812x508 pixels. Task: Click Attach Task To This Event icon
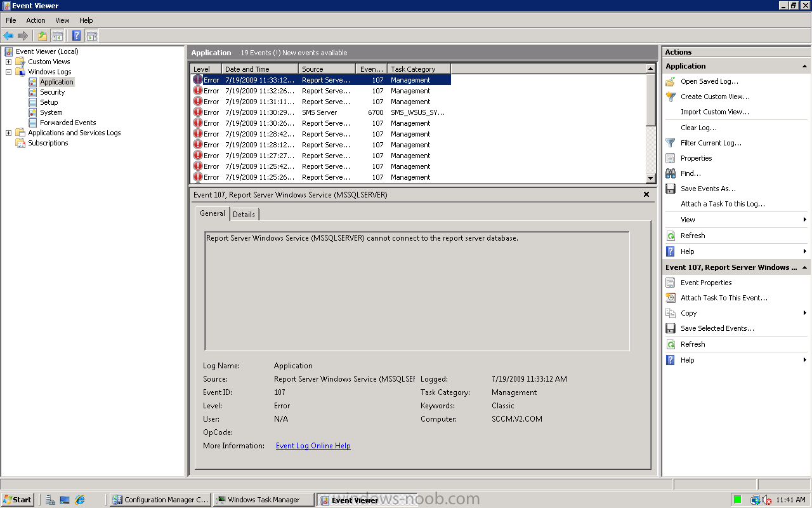point(671,298)
